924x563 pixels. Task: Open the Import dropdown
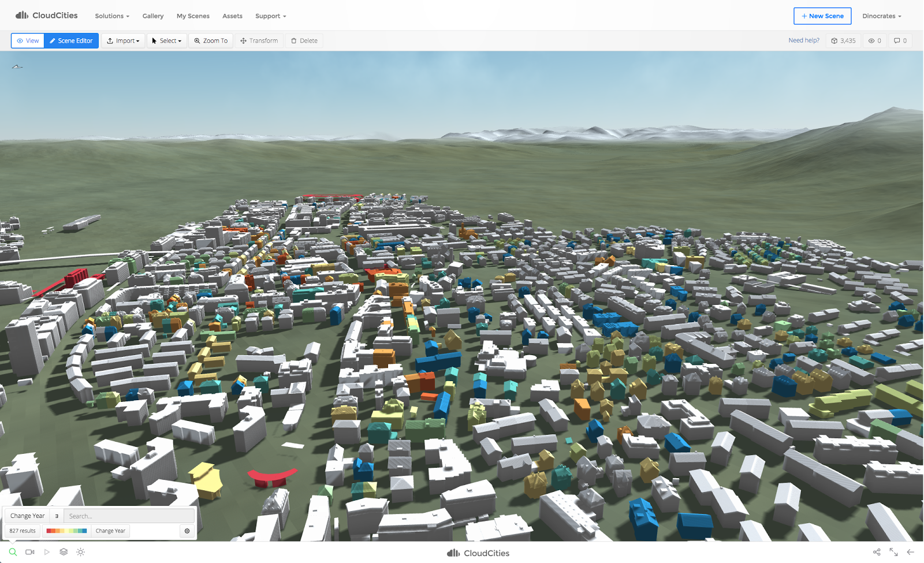123,40
